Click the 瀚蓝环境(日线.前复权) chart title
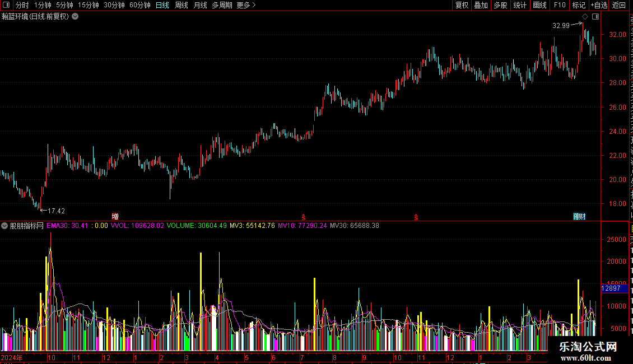The height and width of the screenshot is (364, 633). pos(35,17)
